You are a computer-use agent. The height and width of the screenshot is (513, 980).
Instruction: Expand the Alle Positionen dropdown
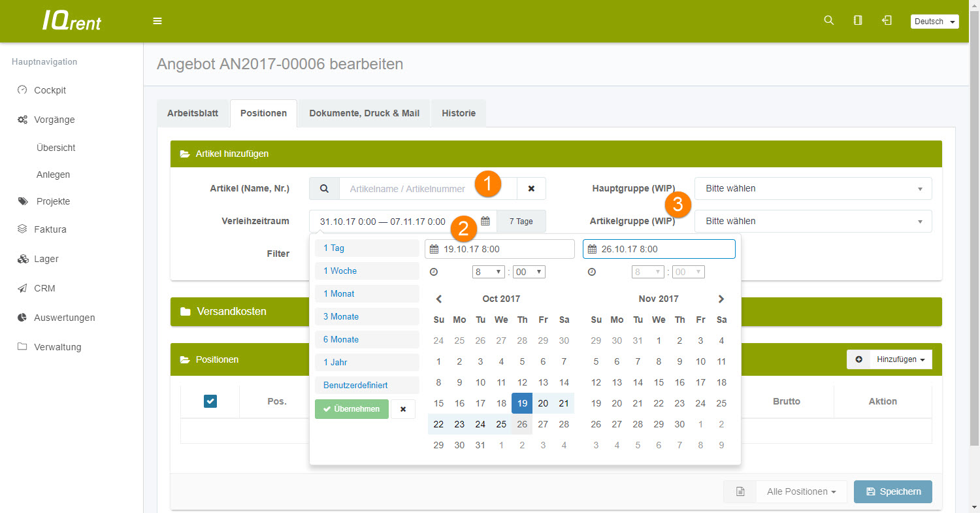[x=801, y=491]
